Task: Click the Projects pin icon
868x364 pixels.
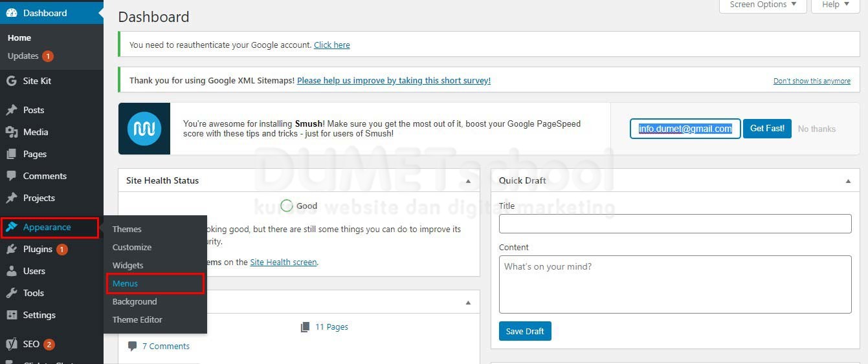Action: [12, 198]
